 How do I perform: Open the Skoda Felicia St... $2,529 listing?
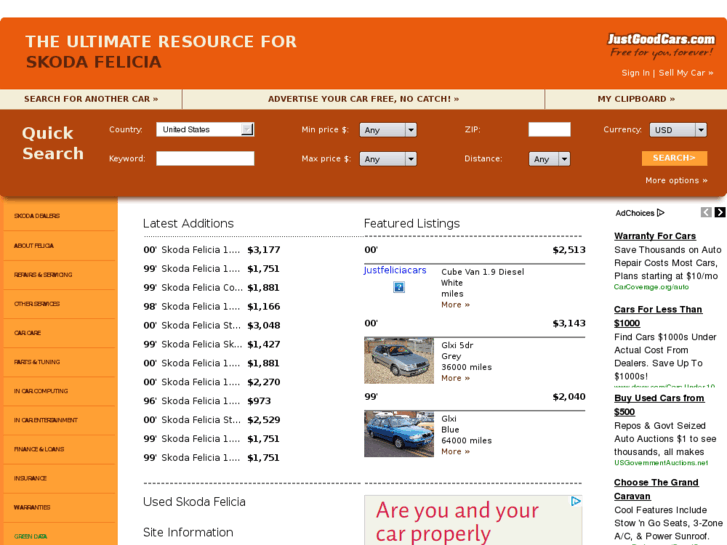(212, 420)
